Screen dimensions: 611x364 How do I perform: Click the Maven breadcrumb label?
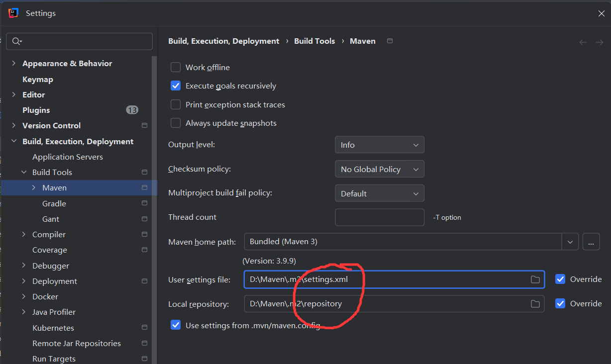pos(363,41)
